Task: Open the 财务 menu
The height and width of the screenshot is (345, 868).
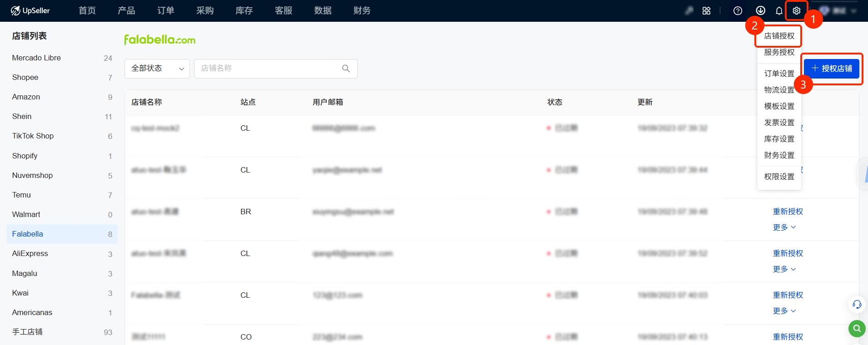Action: point(362,10)
